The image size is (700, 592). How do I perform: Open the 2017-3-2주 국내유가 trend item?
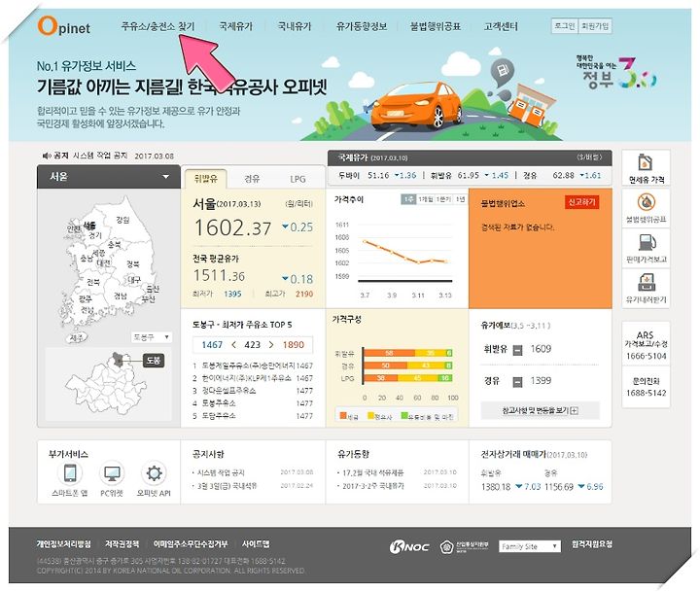372,486
